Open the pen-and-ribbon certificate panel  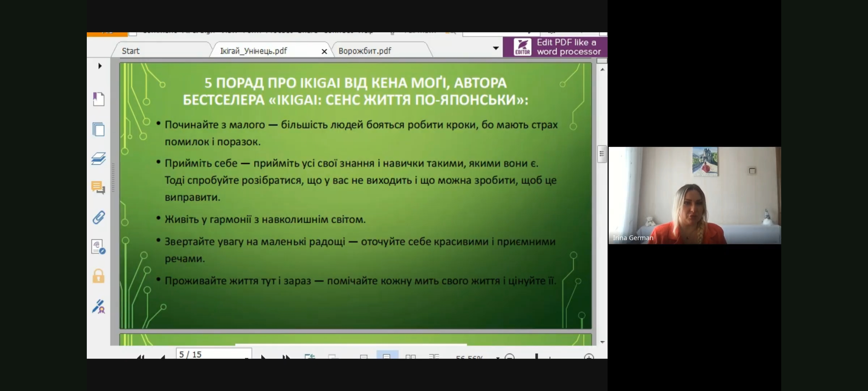(x=98, y=306)
